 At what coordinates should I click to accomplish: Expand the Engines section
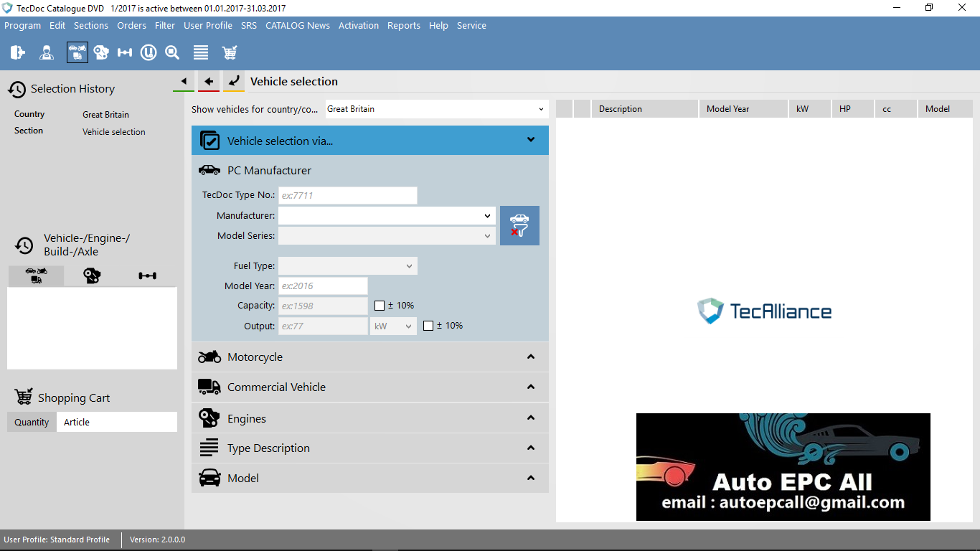click(531, 418)
